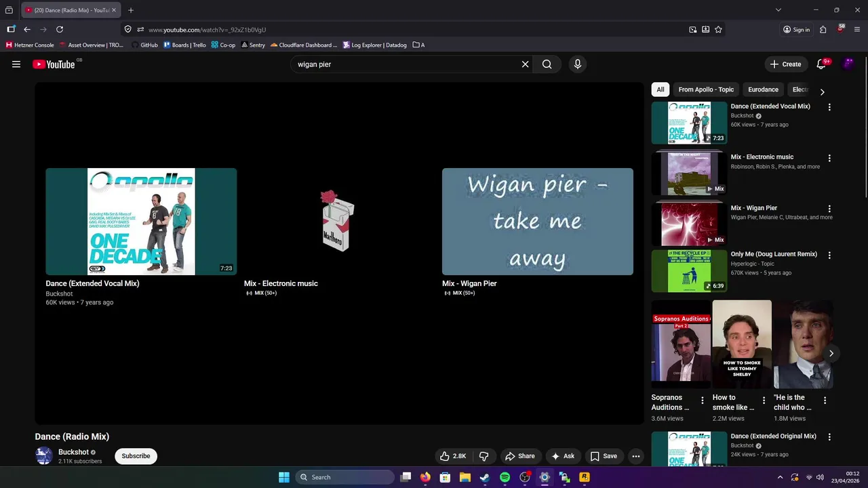Open the Buckshot channel name link

pyautogui.click(x=73, y=452)
